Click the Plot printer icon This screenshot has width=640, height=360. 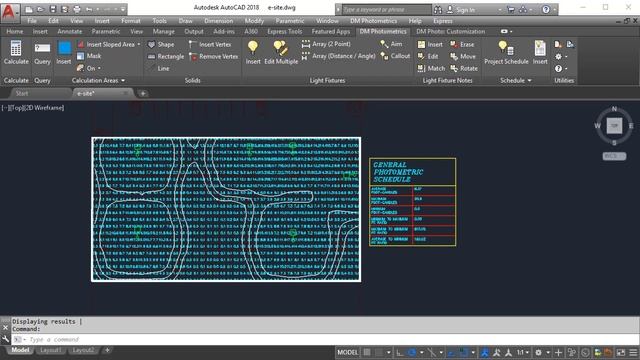click(x=77, y=9)
